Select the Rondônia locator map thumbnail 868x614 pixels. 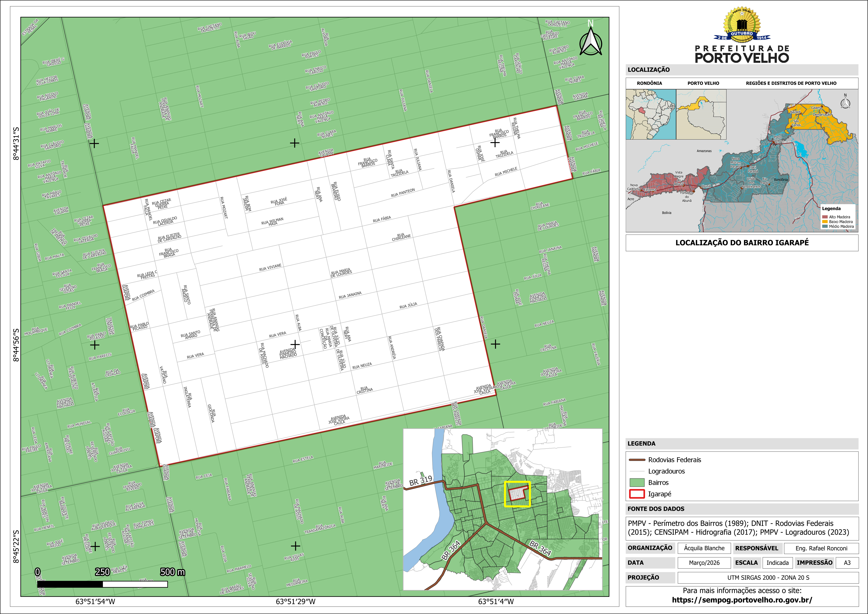click(651, 114)
